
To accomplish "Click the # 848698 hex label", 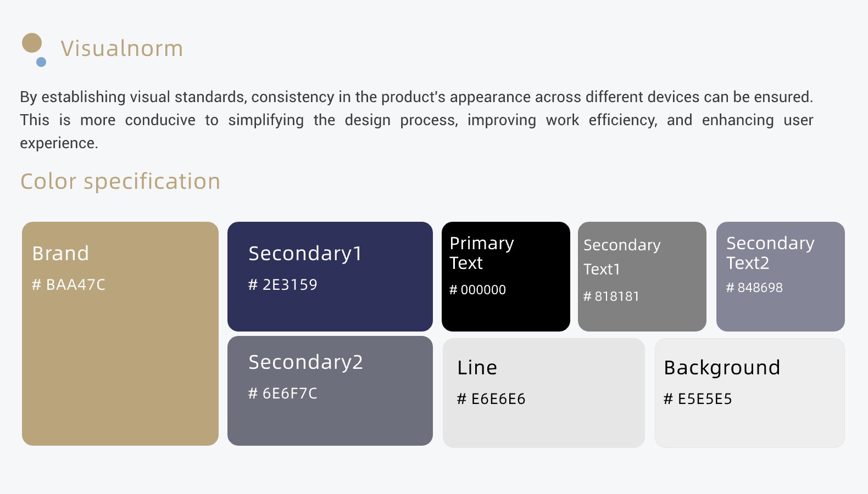I will (x=754, y=288).
